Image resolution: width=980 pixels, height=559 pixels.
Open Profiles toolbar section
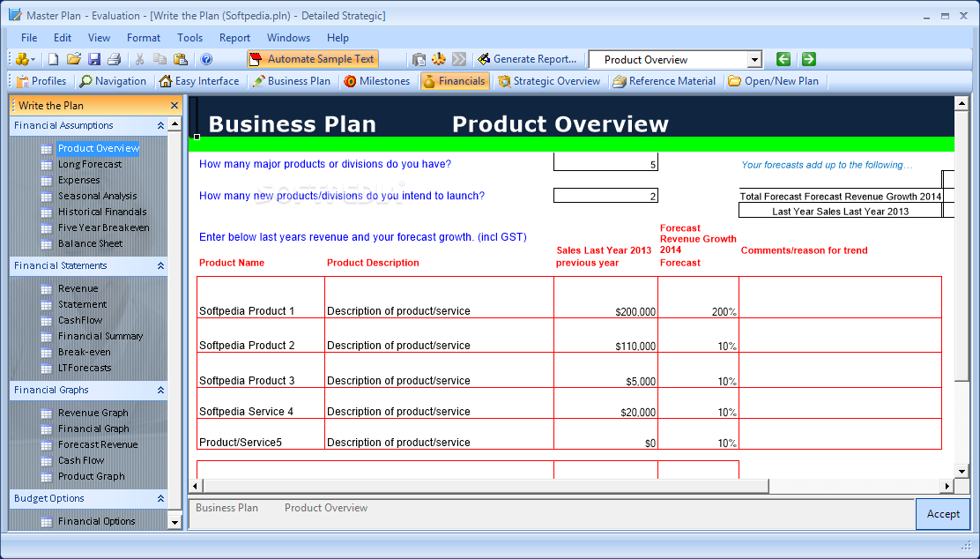pos(41,81)
